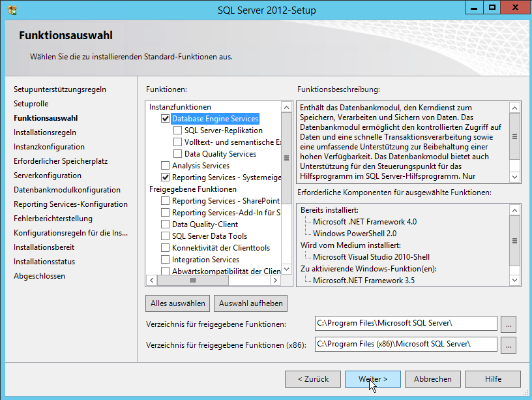Check the Analysis Services option
The width and height of the screenshot is (532, 400).
[x=165, y=166]
